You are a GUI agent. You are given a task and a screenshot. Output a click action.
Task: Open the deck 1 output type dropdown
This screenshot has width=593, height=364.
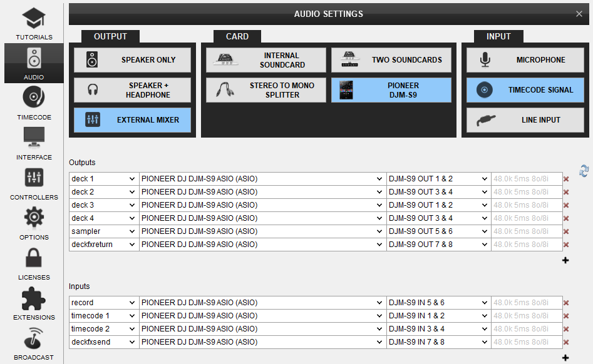click(104, 179)
